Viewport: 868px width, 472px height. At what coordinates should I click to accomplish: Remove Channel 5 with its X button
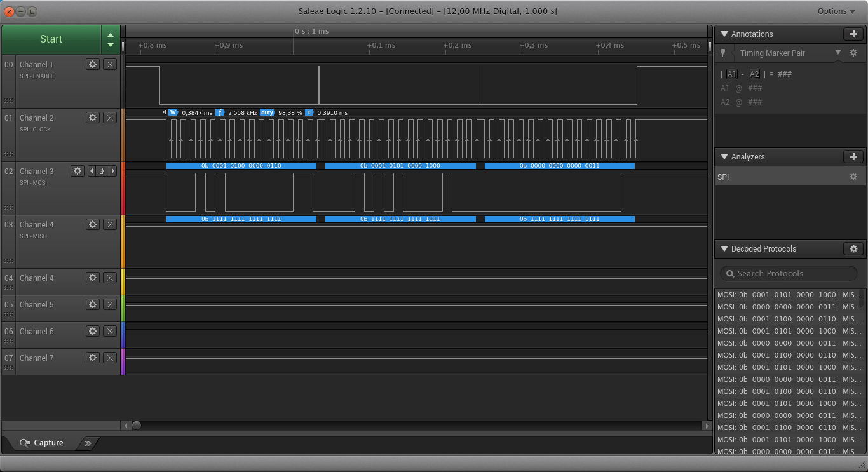110,304
